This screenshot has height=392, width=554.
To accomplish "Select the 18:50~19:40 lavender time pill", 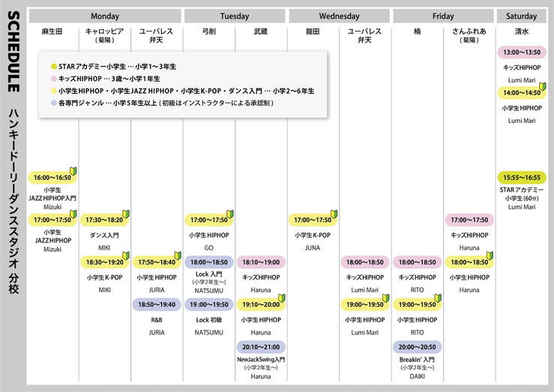I will 157,304.
